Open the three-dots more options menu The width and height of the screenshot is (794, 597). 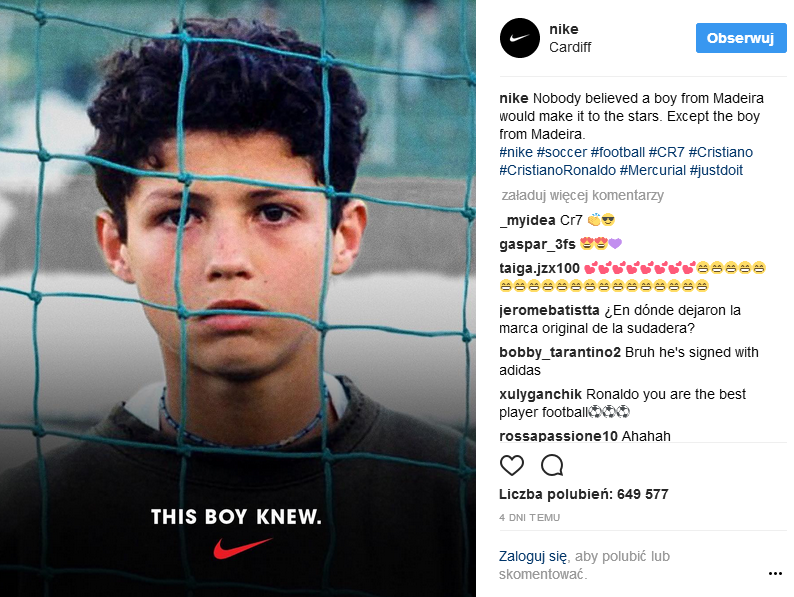coord(775,573)
